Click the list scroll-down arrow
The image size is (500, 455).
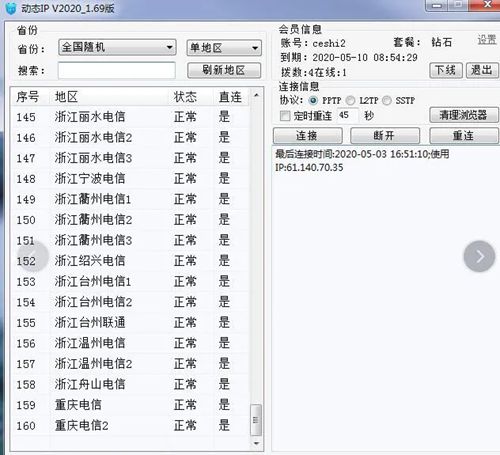tap(256, 443)
